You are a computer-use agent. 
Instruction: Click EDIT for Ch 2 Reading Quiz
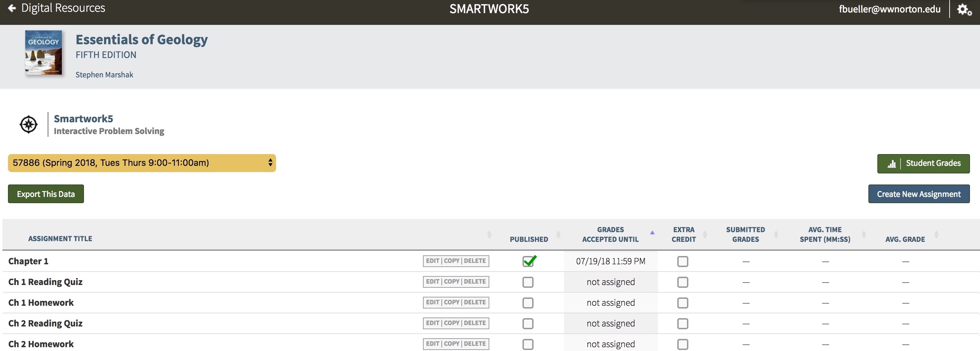point(433,323)
